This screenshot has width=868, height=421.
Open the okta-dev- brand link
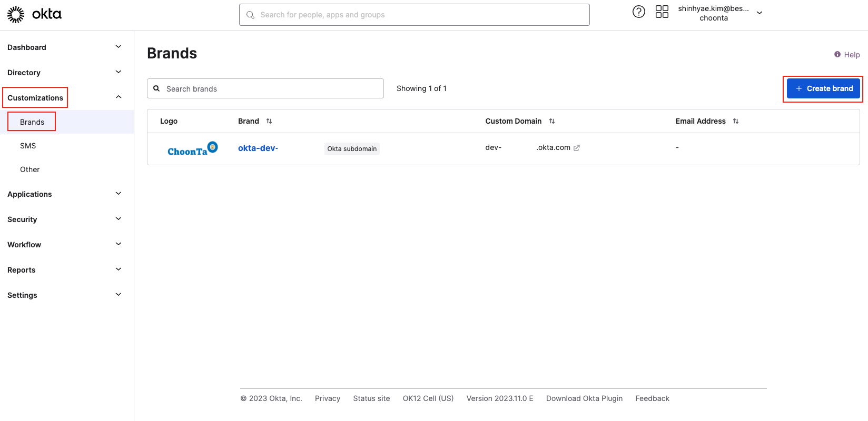[x=258, y=148]
